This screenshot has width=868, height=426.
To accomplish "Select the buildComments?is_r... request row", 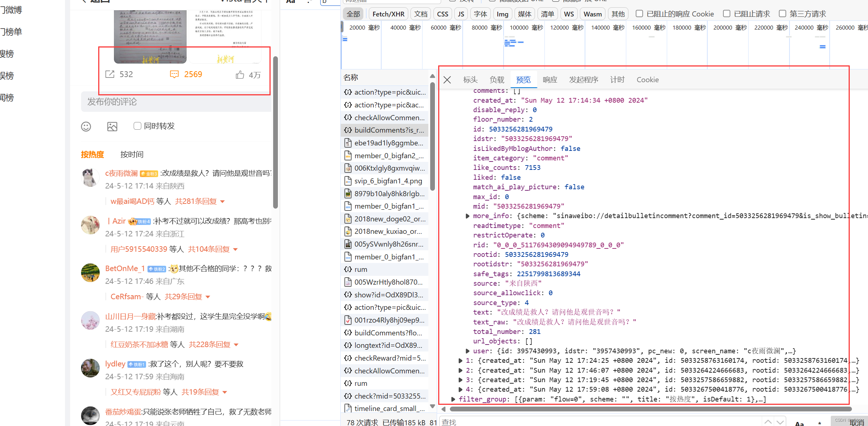I will click(x=385, y=130).
